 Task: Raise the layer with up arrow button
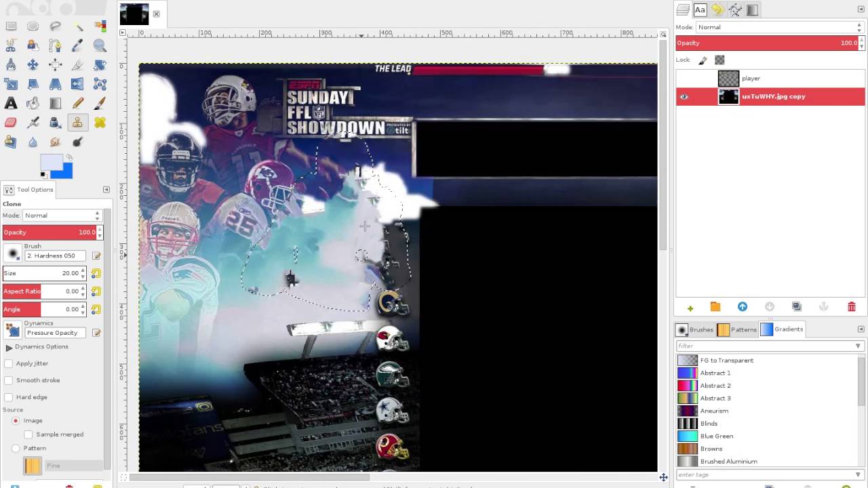tap(743, 307)
